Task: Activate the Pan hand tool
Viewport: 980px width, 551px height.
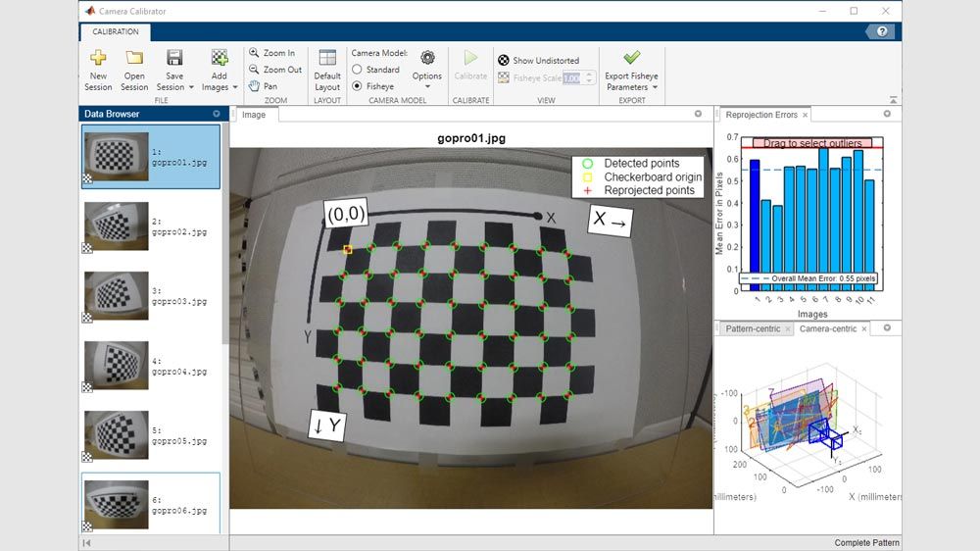Action: [263, 86]
